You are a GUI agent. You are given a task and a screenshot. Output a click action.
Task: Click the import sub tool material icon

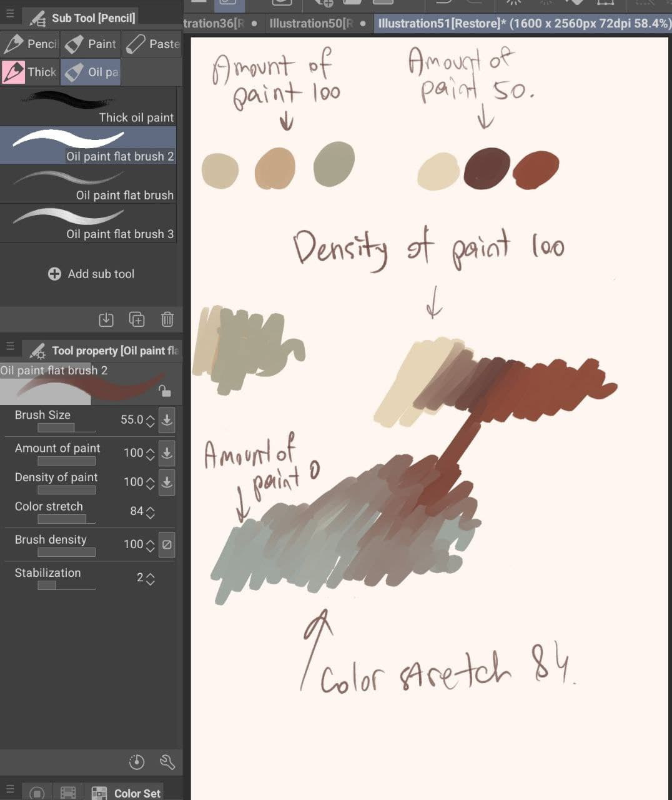(x=106, y=319)
